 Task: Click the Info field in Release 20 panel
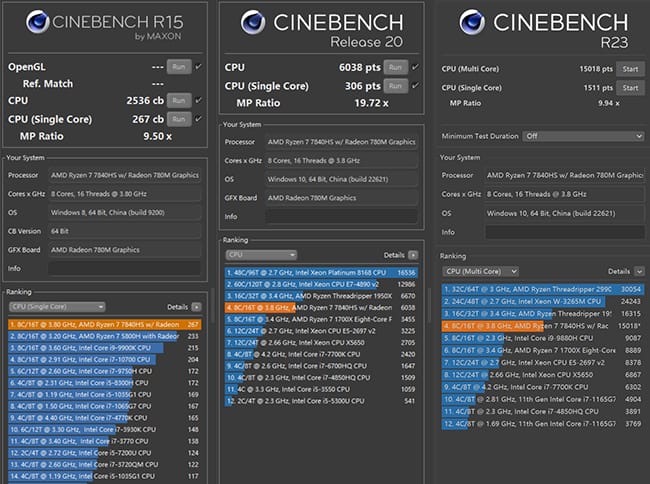[x=342, y=216]
